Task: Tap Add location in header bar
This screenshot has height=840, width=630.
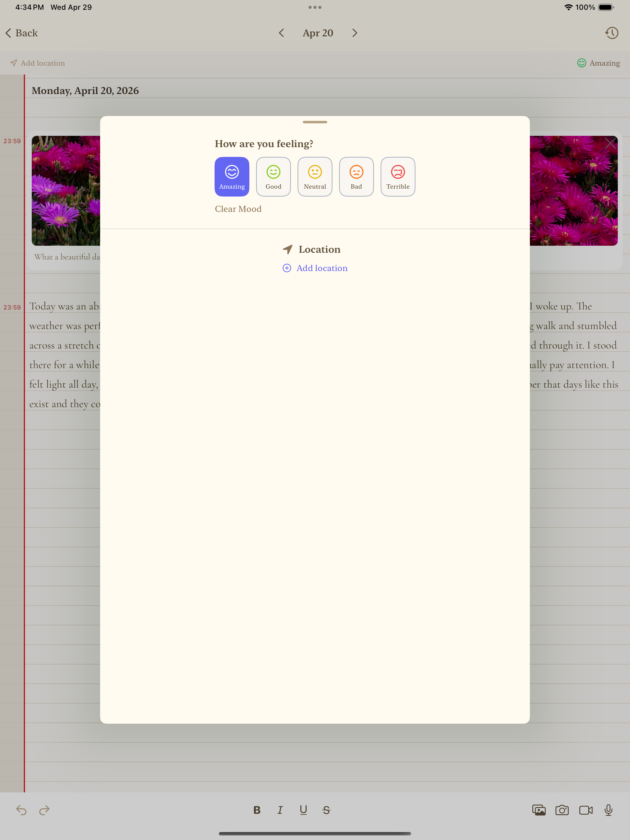Action: (x=38, y=63)
